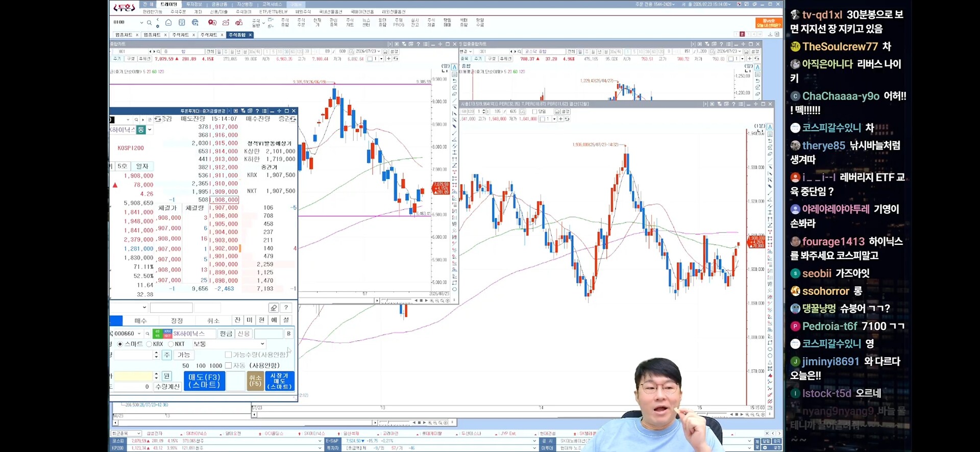Viewport: 980px width, 452px height.
Task: Click the list icon in the left chart title bar
Action: click(426, 44)
